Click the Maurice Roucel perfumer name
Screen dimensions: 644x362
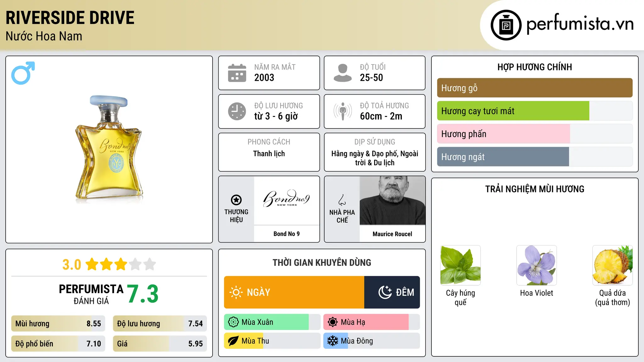point(392,234)
